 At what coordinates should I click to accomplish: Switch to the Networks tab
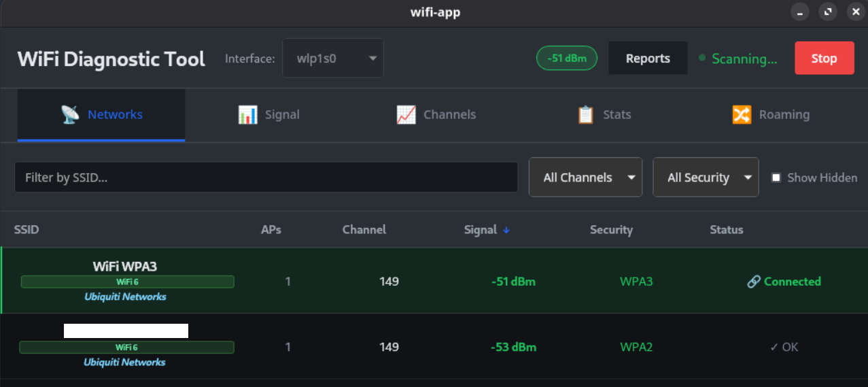(101, 114)
